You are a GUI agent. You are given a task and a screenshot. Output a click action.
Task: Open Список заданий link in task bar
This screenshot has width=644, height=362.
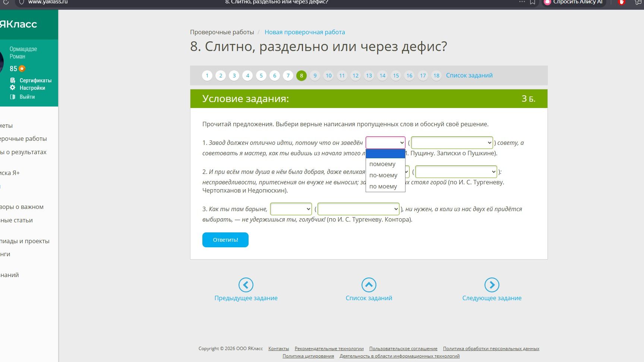tap(469, 75)
